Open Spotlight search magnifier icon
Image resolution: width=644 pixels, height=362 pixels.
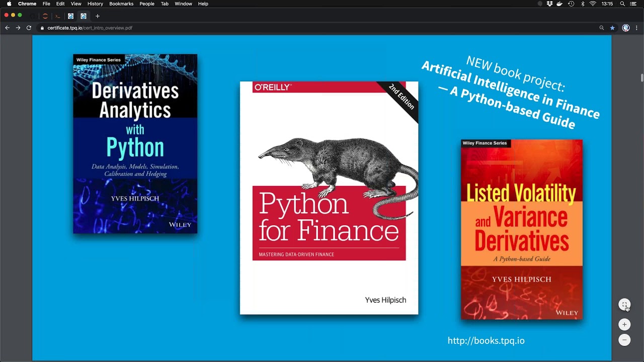pos(622,4)
